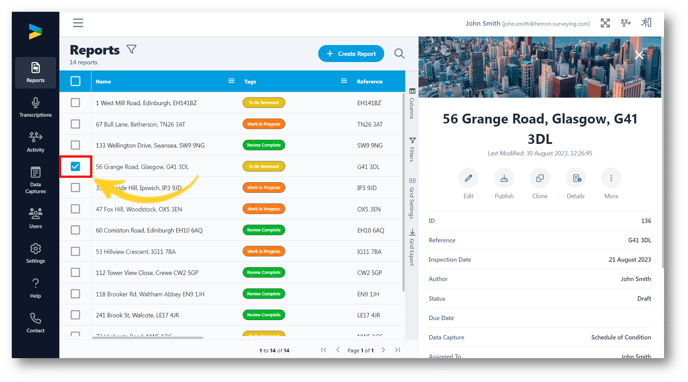Expand the More actions menu

pos(611,178)
